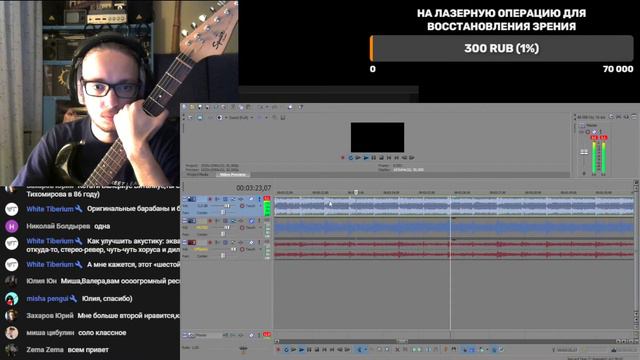This screenshot has width=640, height=360.
Task: Pause button under the video preview
Action: (x=373, y=158)
